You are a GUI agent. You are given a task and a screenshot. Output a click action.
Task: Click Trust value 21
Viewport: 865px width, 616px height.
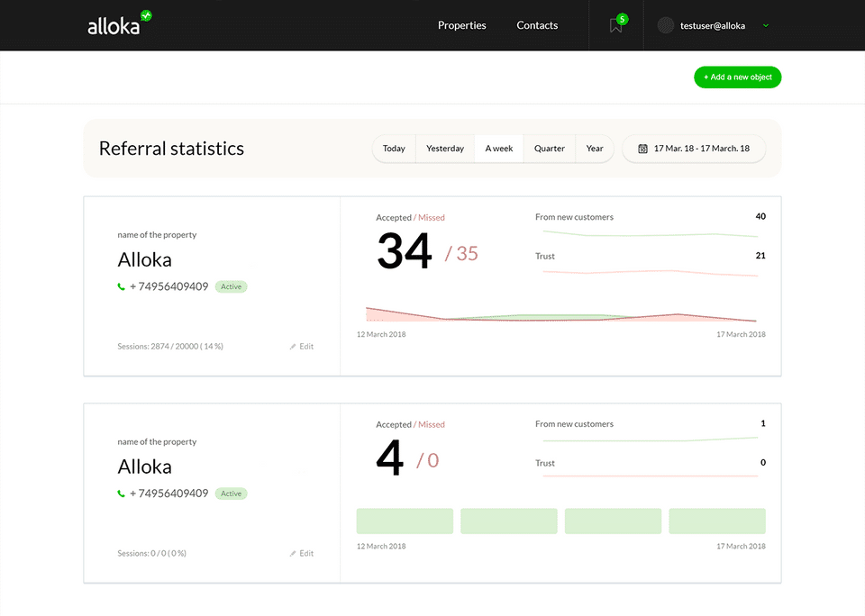(760, 256)
